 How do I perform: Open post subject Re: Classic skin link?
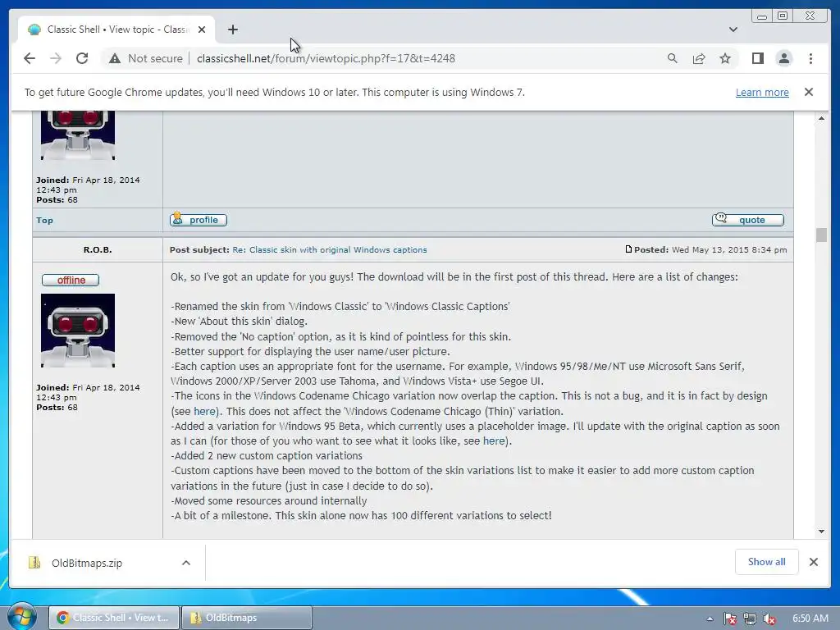[330, 249]
